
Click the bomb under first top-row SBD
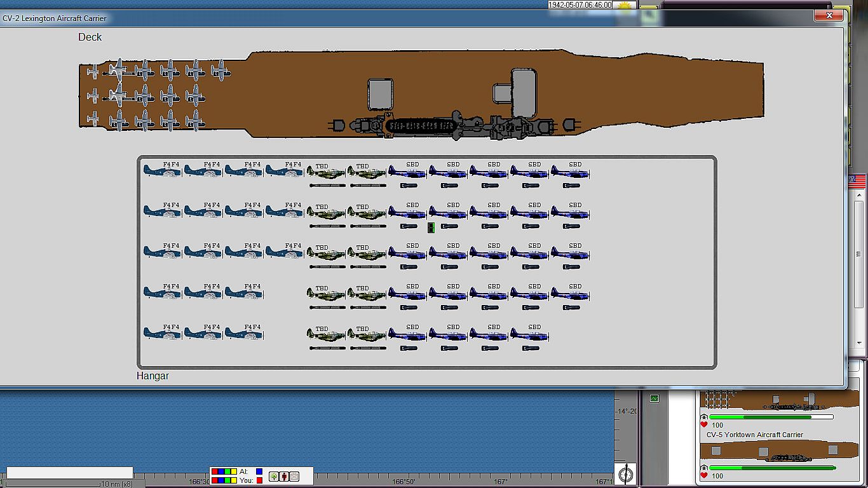409,186
